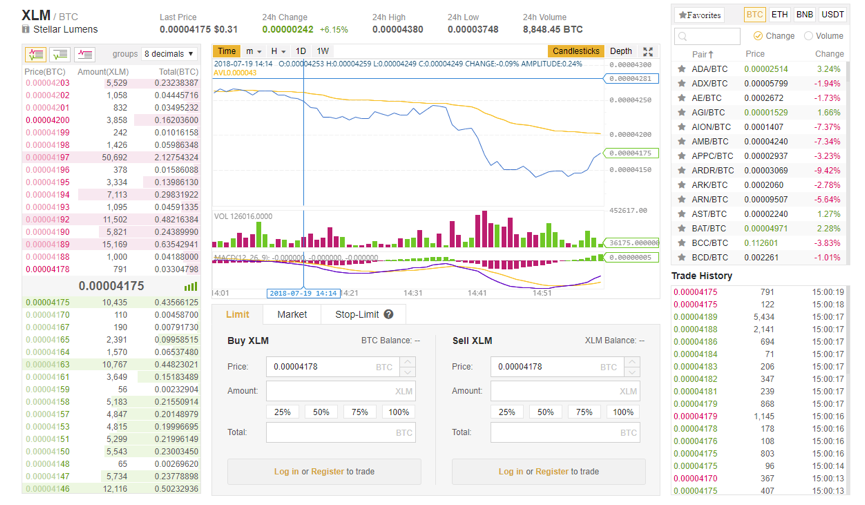Favorite the ADX/BTC pair star

pyautogui.click(x=682, y=83)
